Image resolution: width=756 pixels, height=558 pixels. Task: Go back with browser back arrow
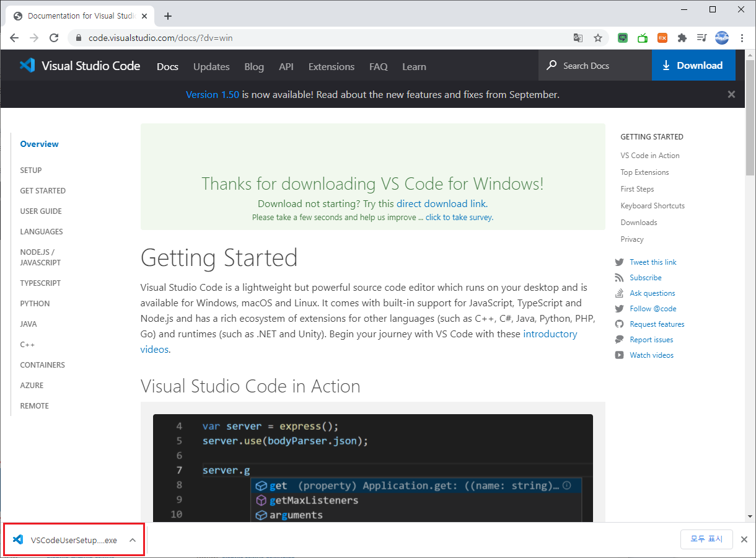click(x=14, y=38)
